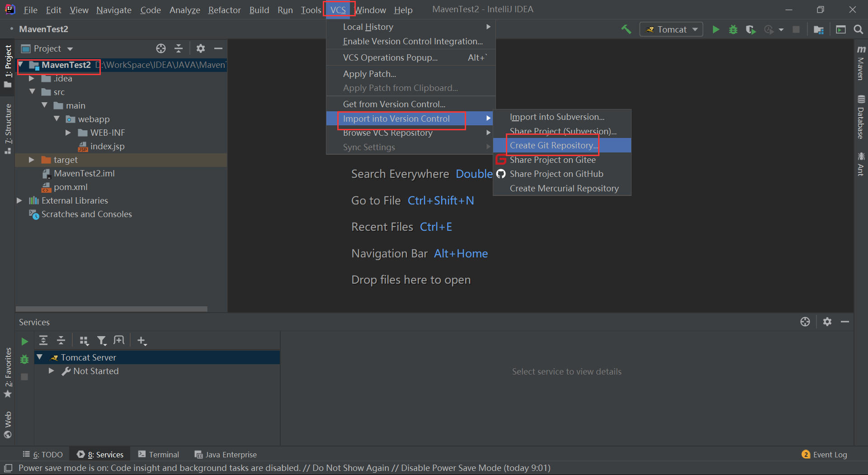Select Create Git Repository menu item

click(562, 145)
